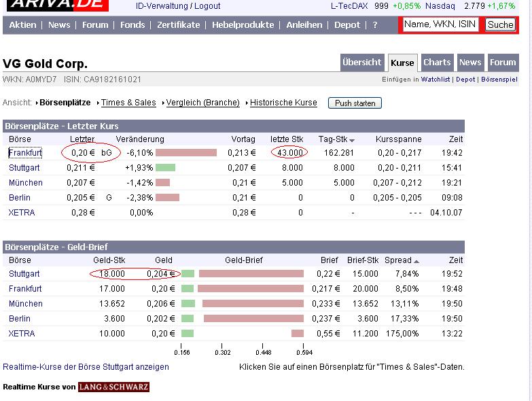Add to Watchlist link
The image size is (532, 401).
point(436,79)
